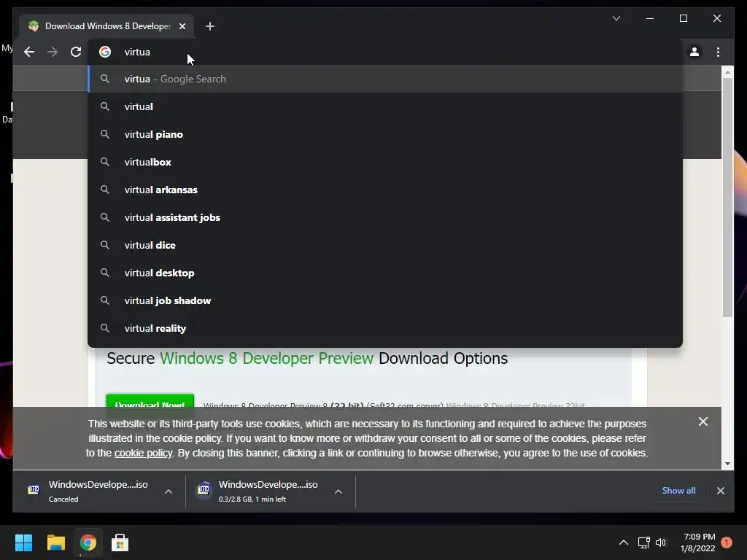The width and height of the screenshot is (747, 560).
Task: Click the vertical page scrollbar thumb
Action: pyautogui.click(x=727, y=198)
